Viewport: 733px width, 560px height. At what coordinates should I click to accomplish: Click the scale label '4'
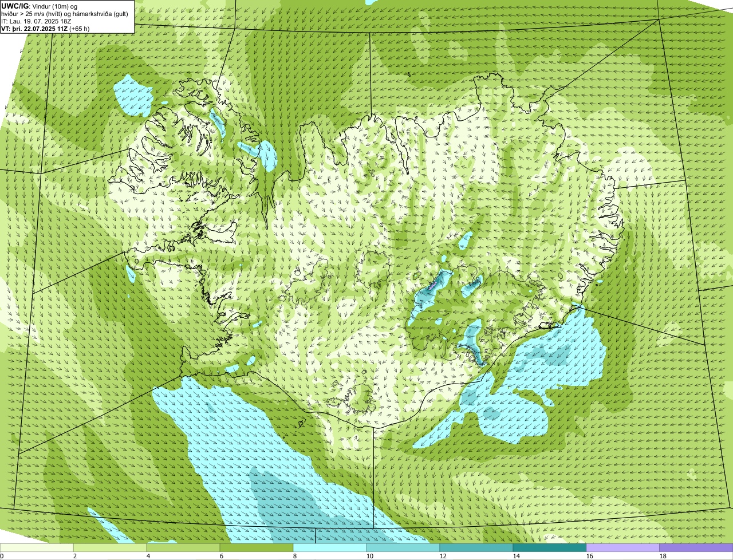pos(148,556)
